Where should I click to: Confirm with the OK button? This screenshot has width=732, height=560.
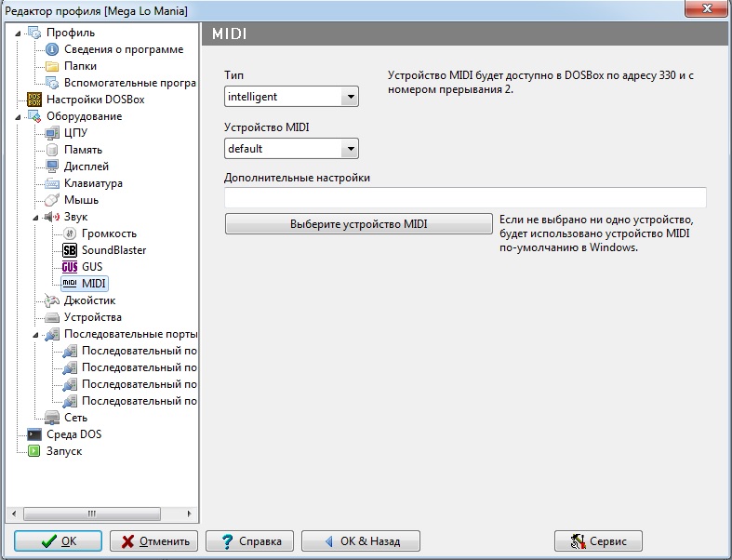click(x=58, y=540)
